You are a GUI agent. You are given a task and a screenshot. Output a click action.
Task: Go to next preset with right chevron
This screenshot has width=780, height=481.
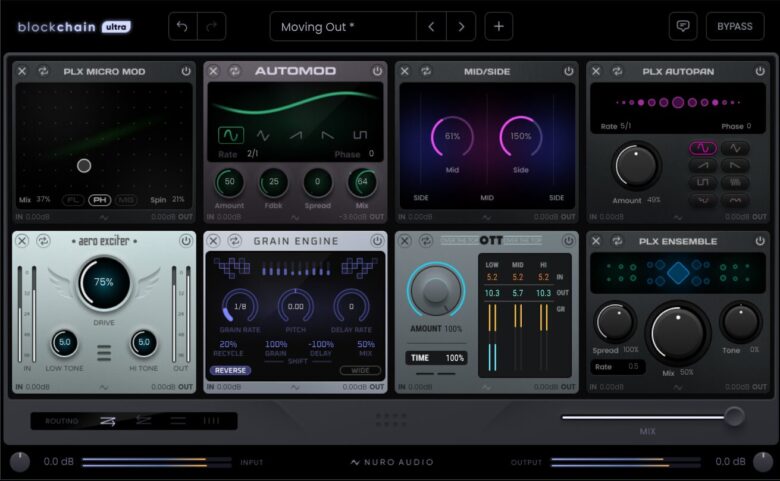(x=461, y=27)
